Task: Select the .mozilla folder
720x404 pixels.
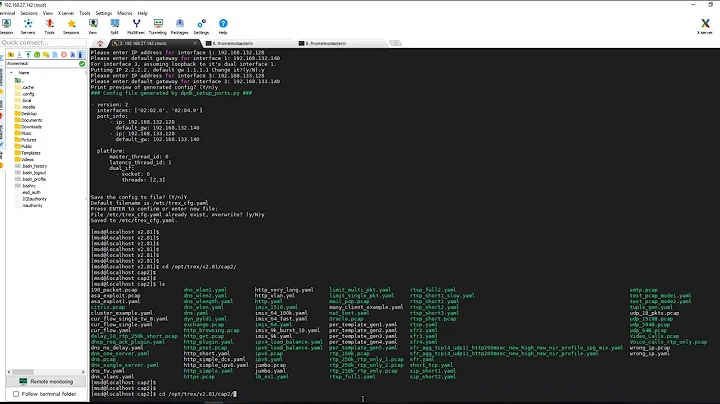Action: [x=25, y=107]
